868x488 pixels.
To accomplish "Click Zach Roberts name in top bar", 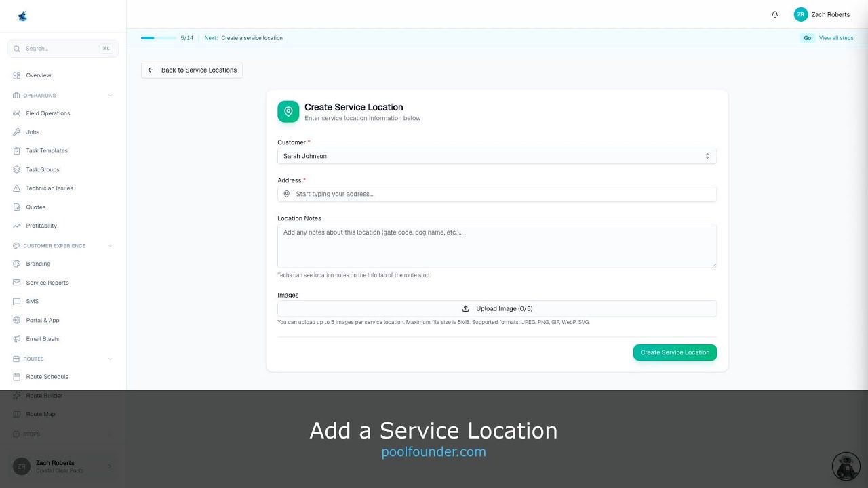I will 831,14.
